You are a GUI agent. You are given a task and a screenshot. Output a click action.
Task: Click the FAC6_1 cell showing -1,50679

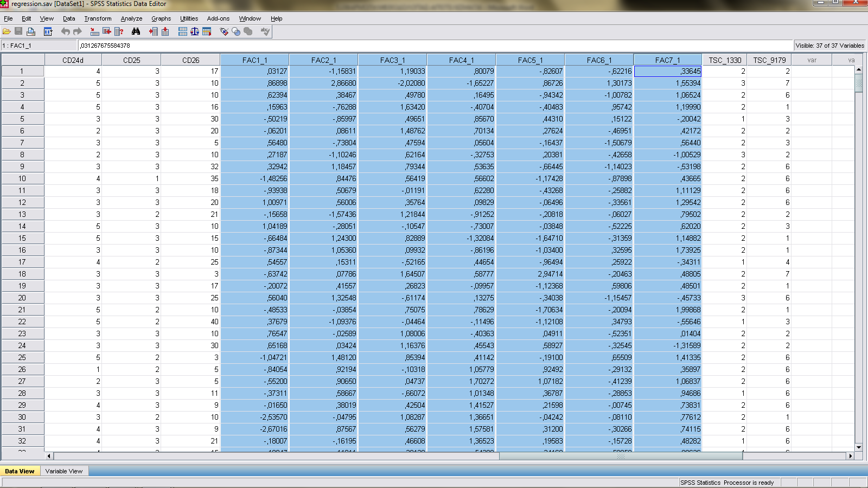tap(599, 143)
